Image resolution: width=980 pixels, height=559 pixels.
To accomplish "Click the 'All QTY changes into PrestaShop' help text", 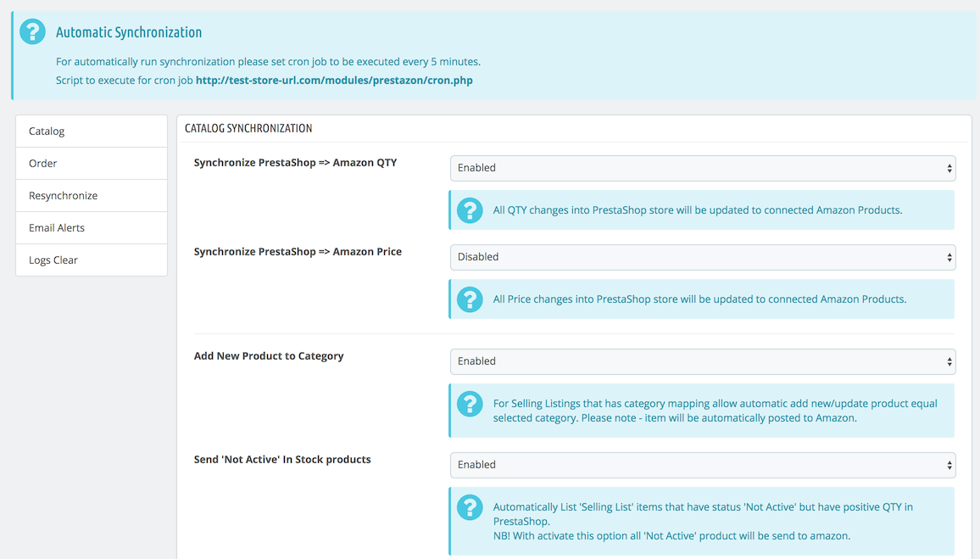I will (698, 210).
